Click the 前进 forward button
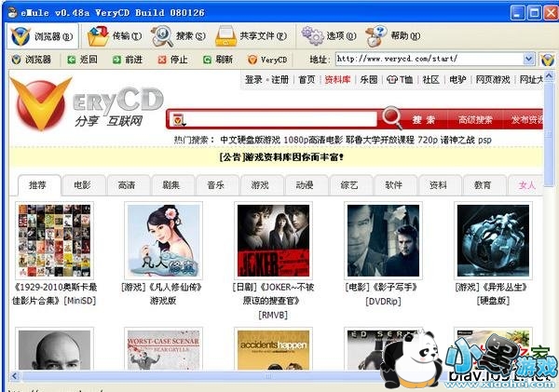Image resolution: width=559 pixels, height=392 pixels. (128, 60)
